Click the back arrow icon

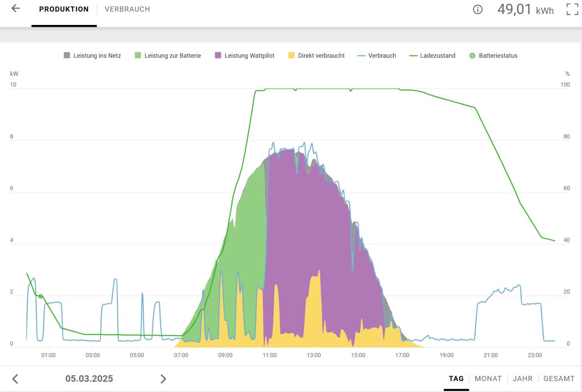point(15,9)
